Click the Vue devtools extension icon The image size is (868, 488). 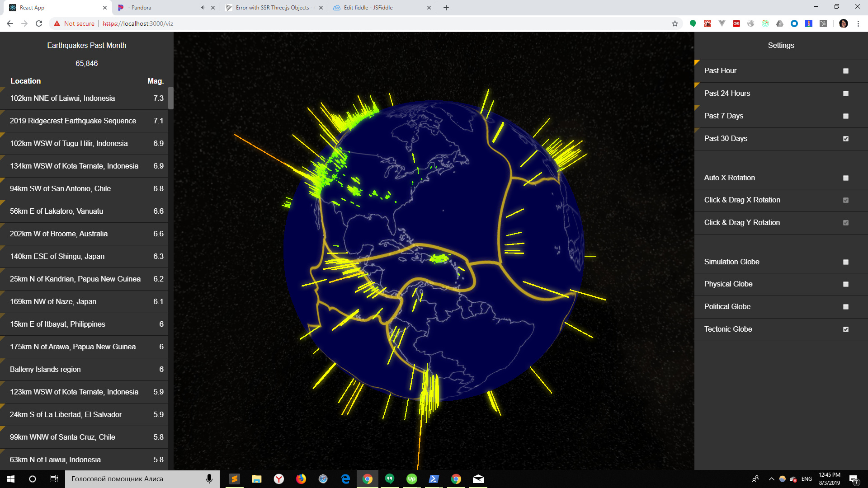722,23
